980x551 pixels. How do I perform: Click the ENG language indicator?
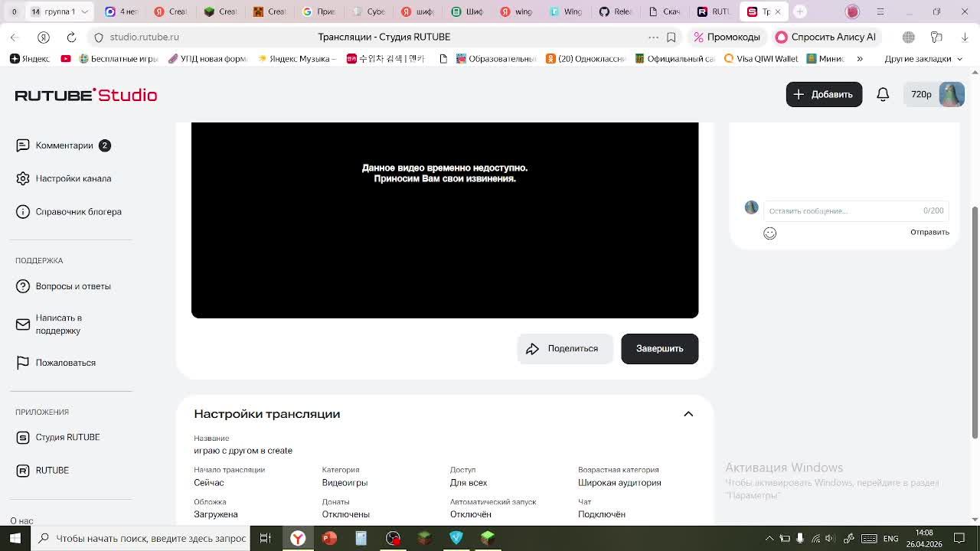coord(890,538)
